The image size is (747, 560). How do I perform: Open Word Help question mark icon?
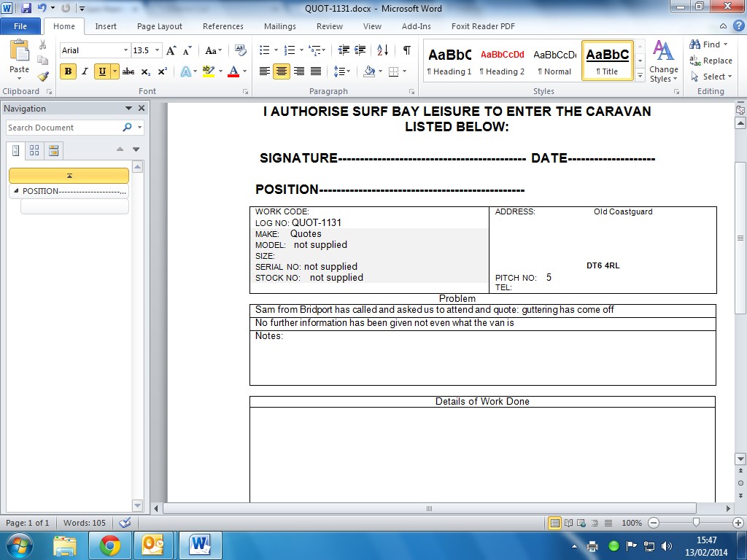(x=738, y=26)
